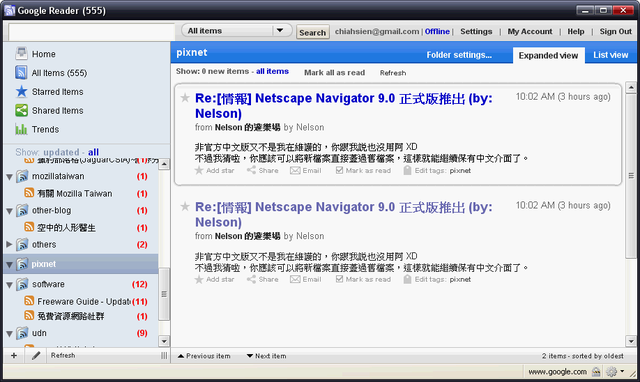Click other-blog folder icon
The height and width of the screenshot is (382, 640).
[22, 211]
